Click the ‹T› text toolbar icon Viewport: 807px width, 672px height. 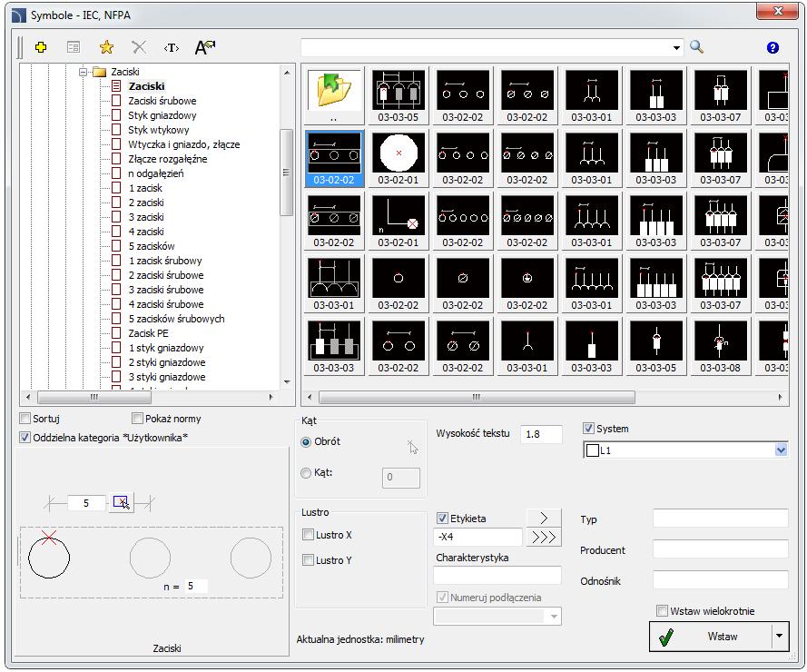(172, 48)
